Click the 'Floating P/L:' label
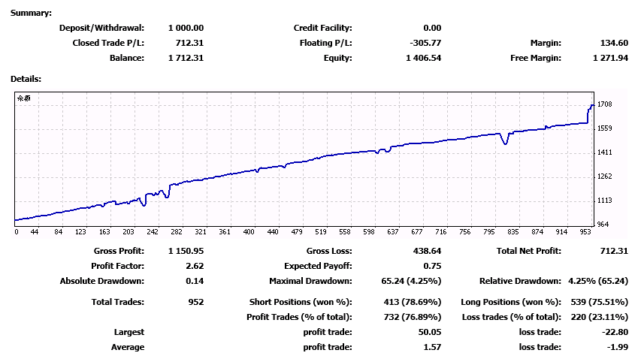Screen dimensions: 644x353 (x=325, y=43)
